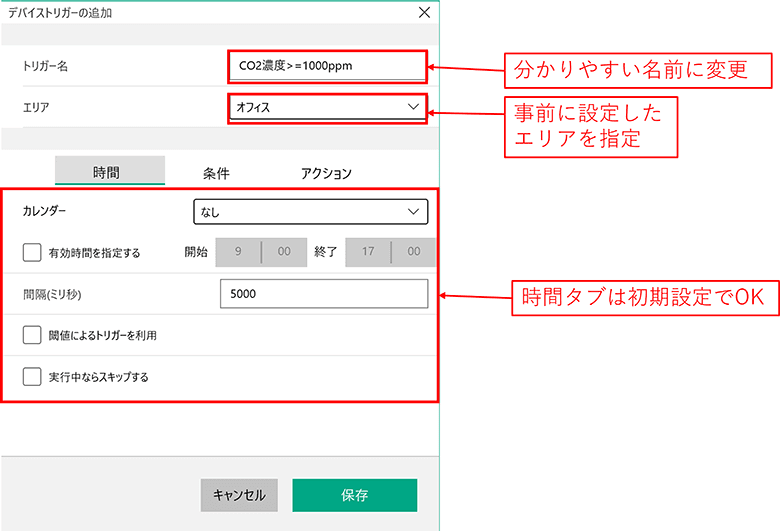Image resolution: width=780 pixels, height=531 pixels.
Task: Click the 間隔(ミリ秒) field with 5000
Action: pos(324,294)
